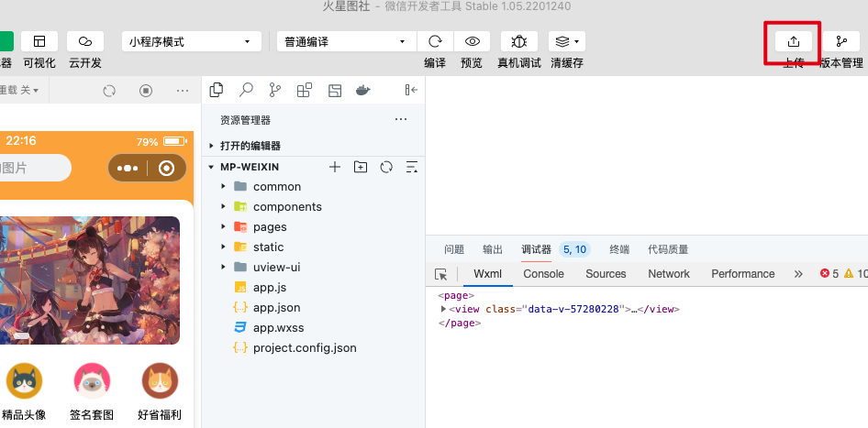Collapse all folders in MP-WEIXIN tree
This screenshot has height=428, width=868.
pyautogui.click(x=412, y=167)
